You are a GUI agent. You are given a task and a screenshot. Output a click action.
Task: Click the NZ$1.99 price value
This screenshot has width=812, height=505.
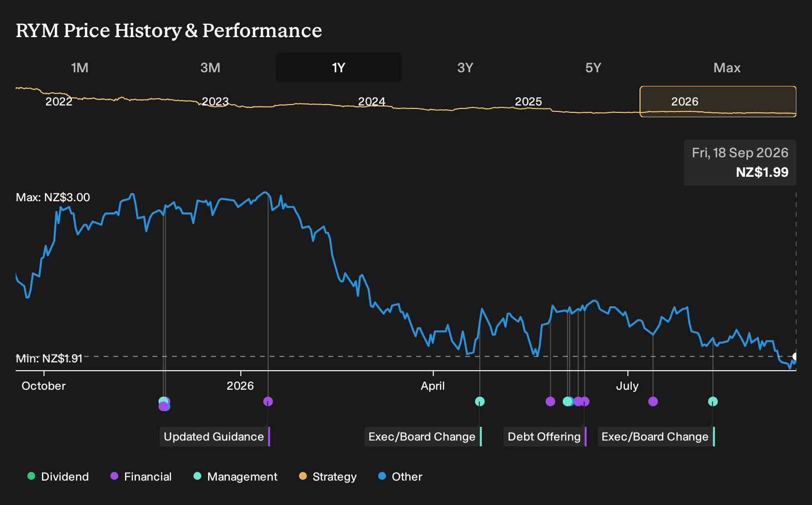[x=762, y=172]
